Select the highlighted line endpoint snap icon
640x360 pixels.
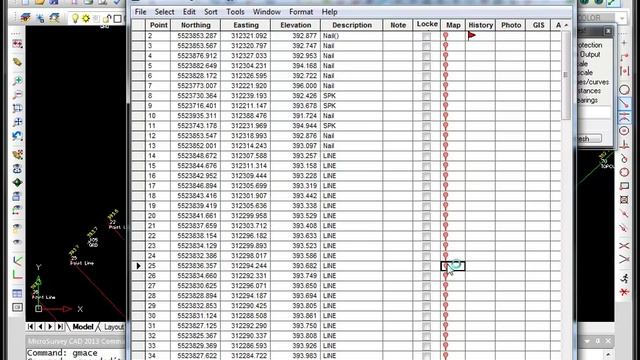[624, 104]
